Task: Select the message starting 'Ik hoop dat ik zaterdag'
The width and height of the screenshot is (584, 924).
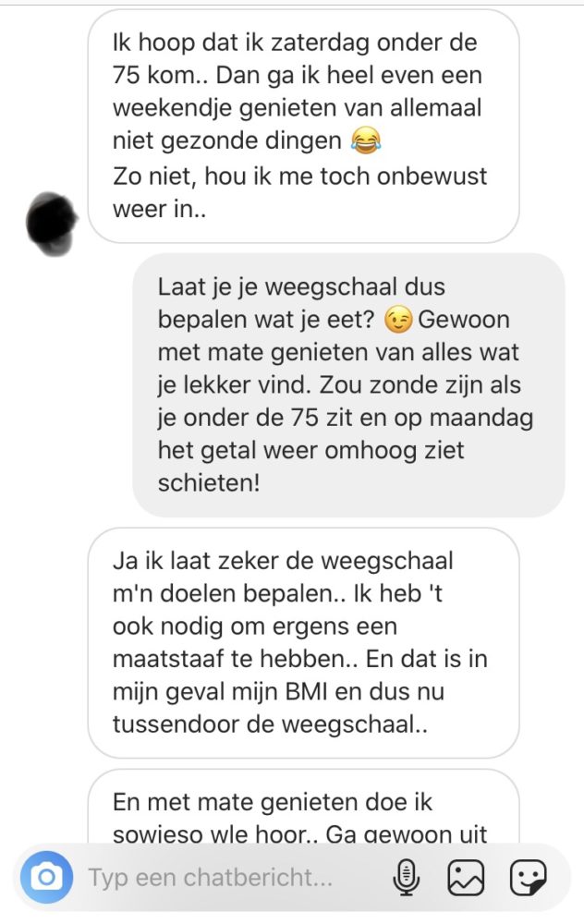Action: (303, 126)
